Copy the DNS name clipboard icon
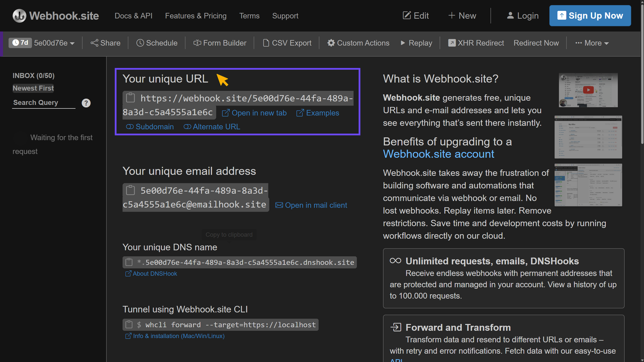 click(x=129, y=262)
